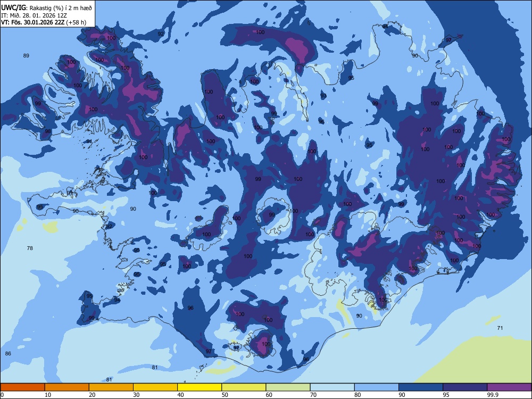Click the legend tick label 30
532x399 pixels.
[x=136, y=395]
